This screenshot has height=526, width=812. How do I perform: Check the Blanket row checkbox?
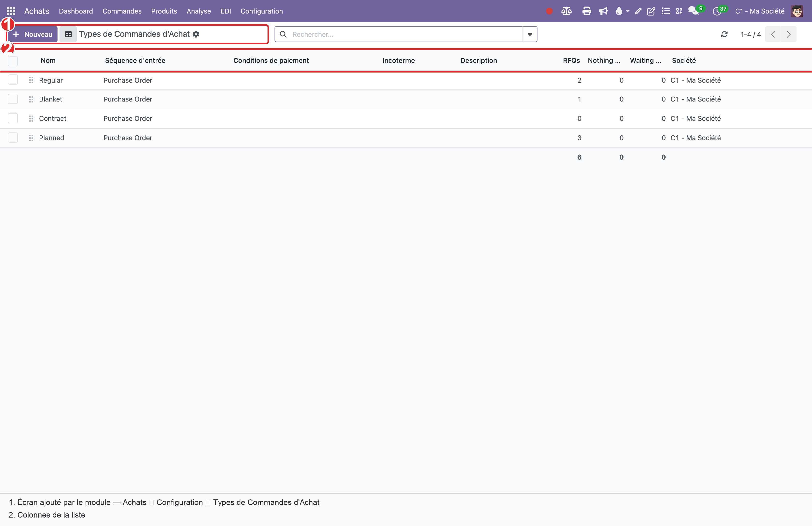coord(13,99)
